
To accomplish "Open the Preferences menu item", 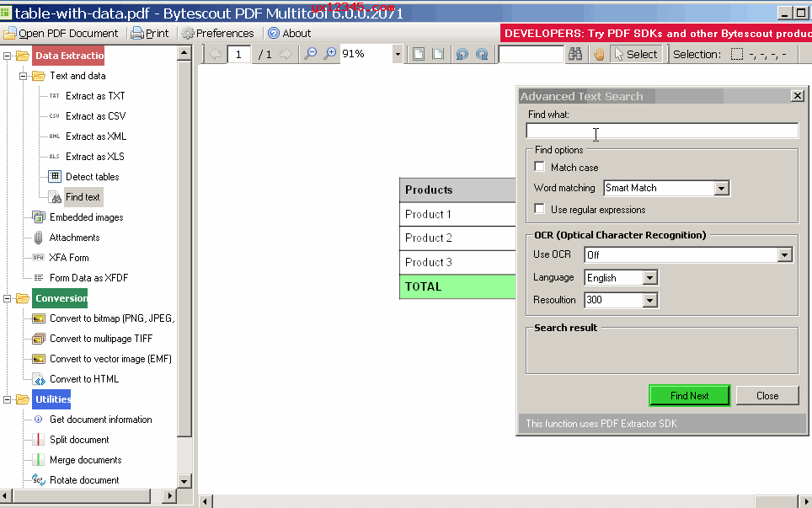I will tap(217, 34).
